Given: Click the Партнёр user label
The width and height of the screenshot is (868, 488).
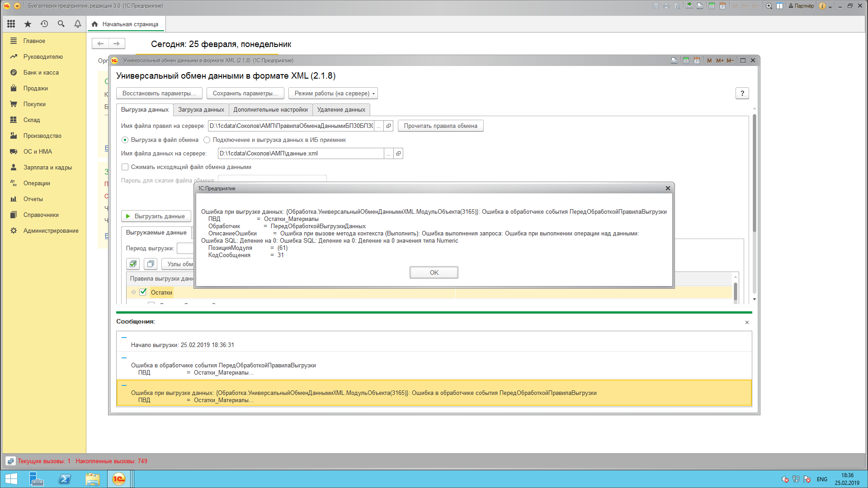Looking at the screenshot, I should click(801, 6).
